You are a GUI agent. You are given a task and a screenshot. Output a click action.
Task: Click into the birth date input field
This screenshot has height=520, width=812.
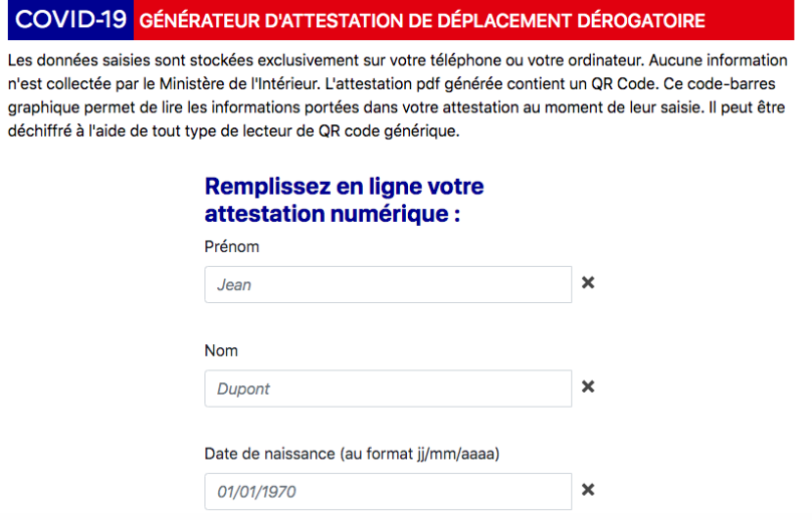387,492
